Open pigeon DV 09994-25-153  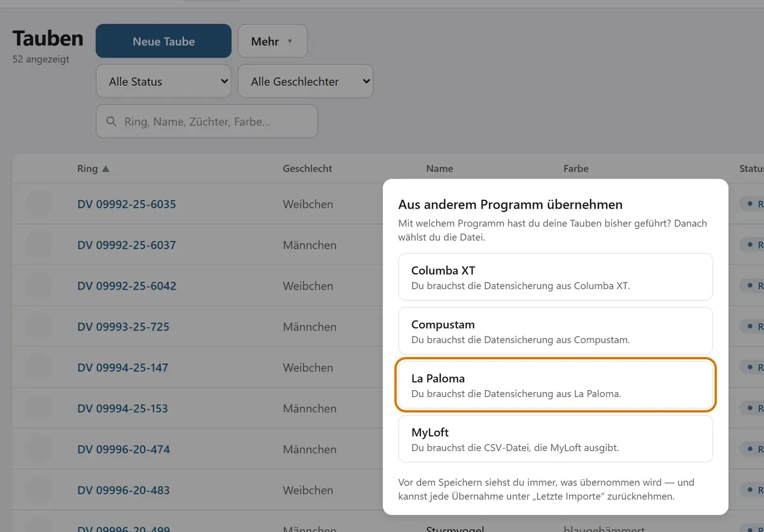coord(123,409)
